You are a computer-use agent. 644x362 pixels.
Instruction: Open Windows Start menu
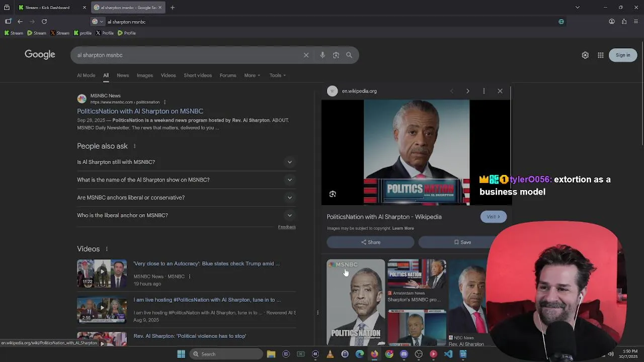(181, 354)
